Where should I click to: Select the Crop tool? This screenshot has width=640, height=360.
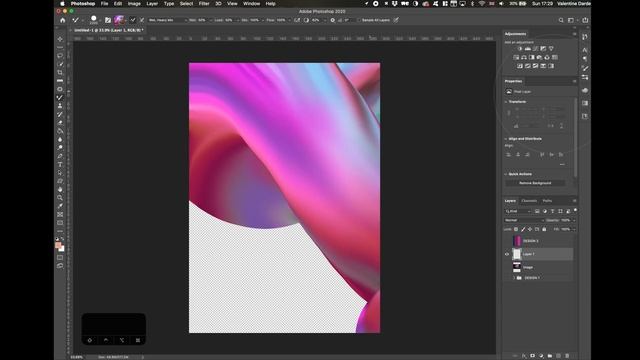60,72
